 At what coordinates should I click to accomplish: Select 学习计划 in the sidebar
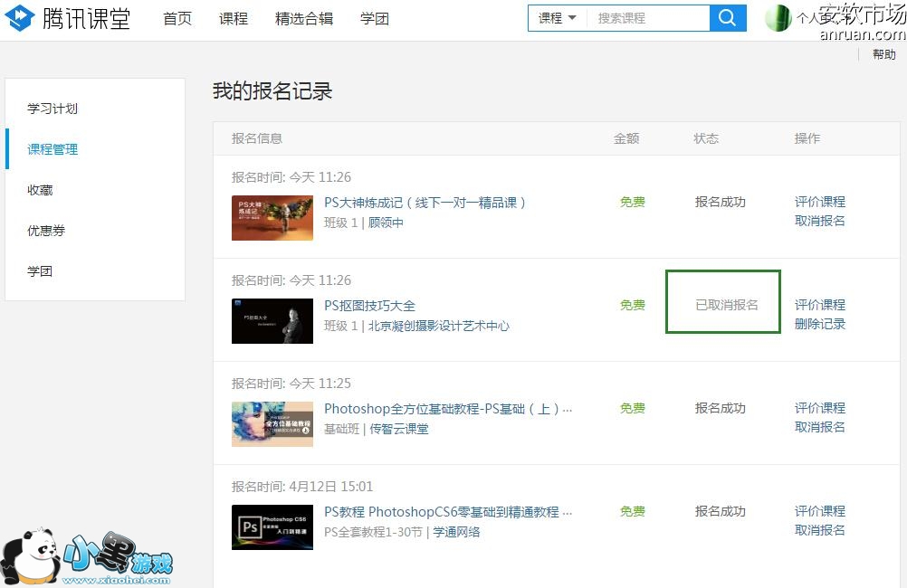click(53, 109)
